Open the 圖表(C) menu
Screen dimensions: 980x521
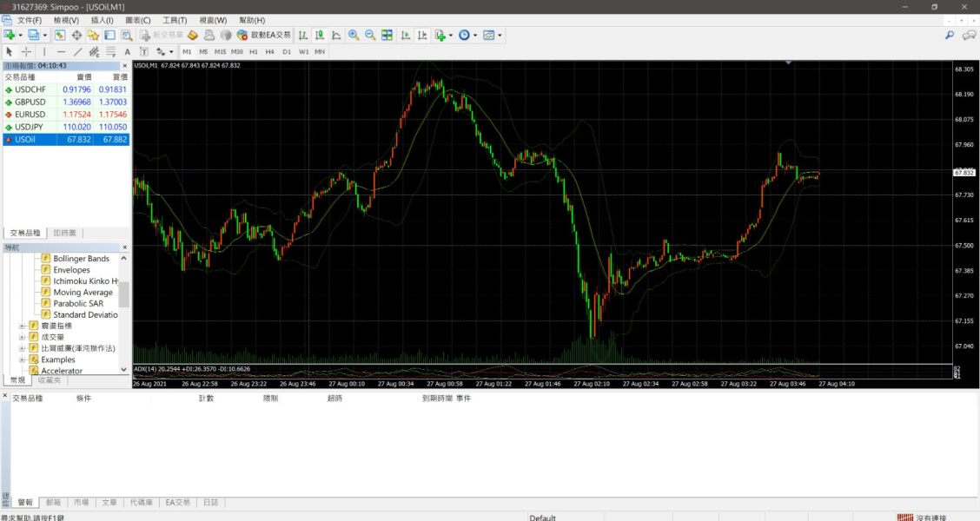tap(137, 20)
